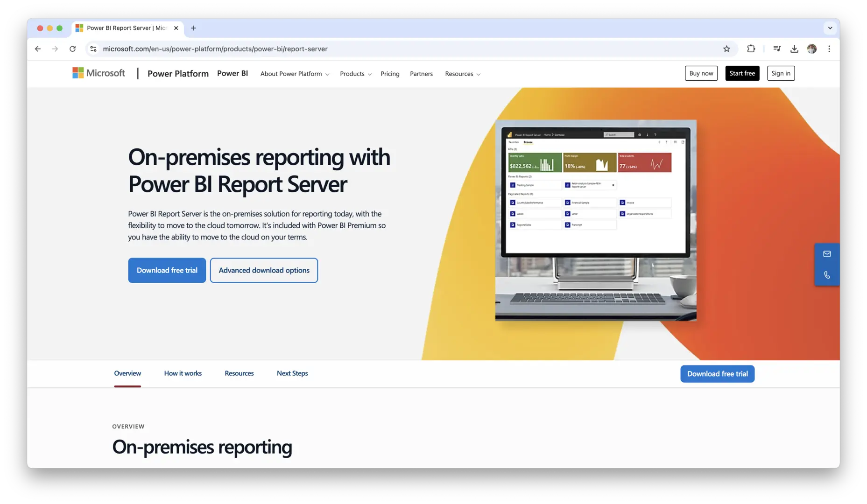The height and width of the screenshot is (504, 867).
Task: Open the Pricing page link
Action: 390,74
